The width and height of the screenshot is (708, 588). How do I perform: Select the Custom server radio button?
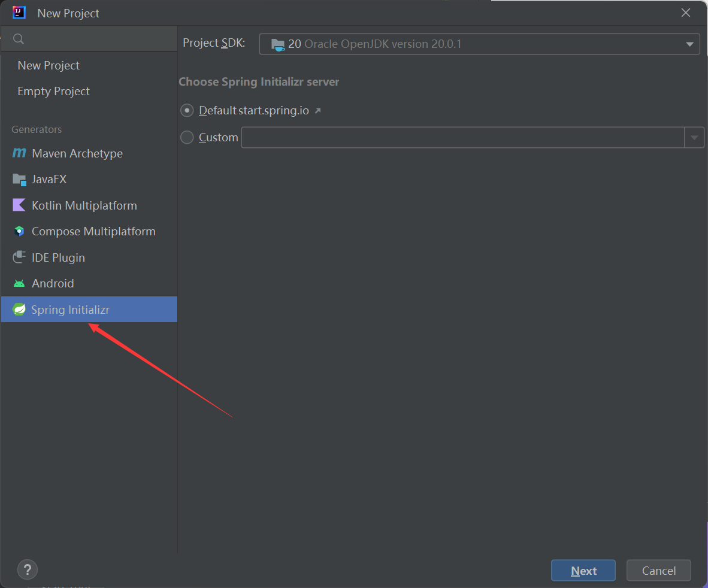(x=187, y=137)
